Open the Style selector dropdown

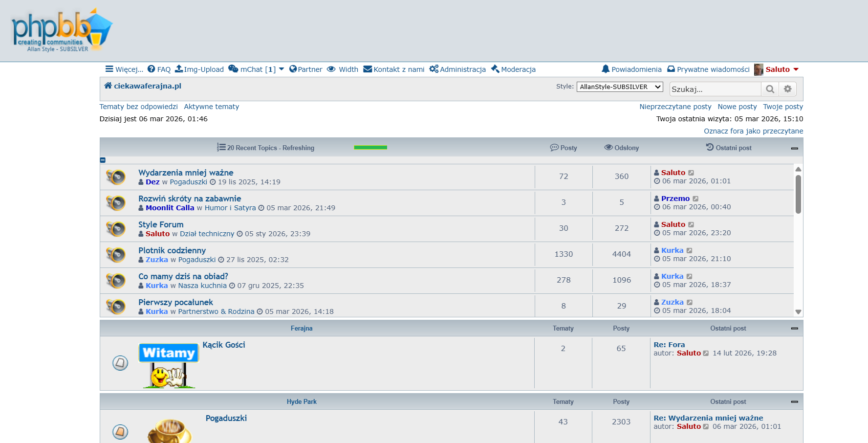point(619,87)
